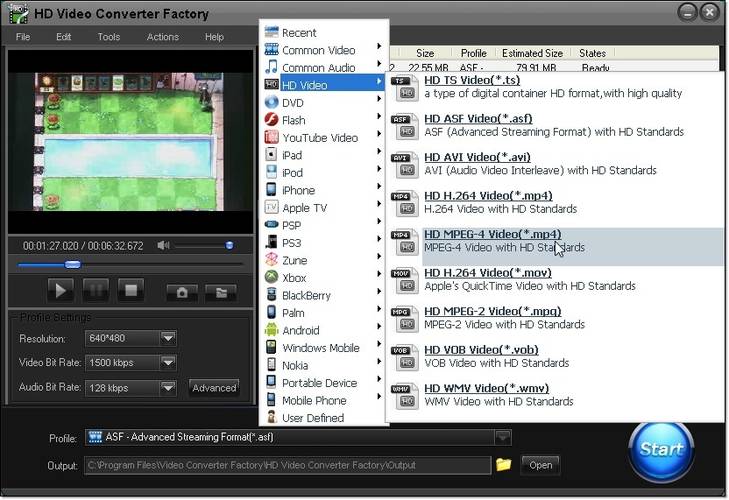The width and height of the screenshot is (729, 500).
Task: Choose the HD Video category
Action: (x=324, y=85)
